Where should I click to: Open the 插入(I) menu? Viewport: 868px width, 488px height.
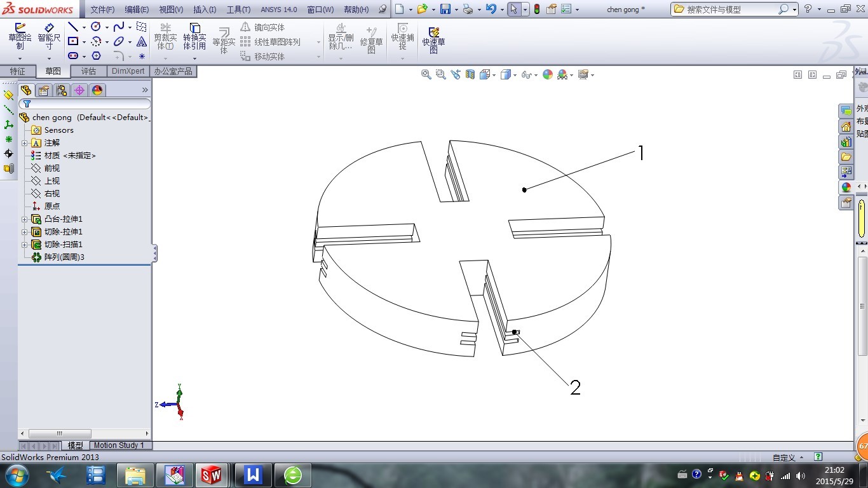(204, 10)
